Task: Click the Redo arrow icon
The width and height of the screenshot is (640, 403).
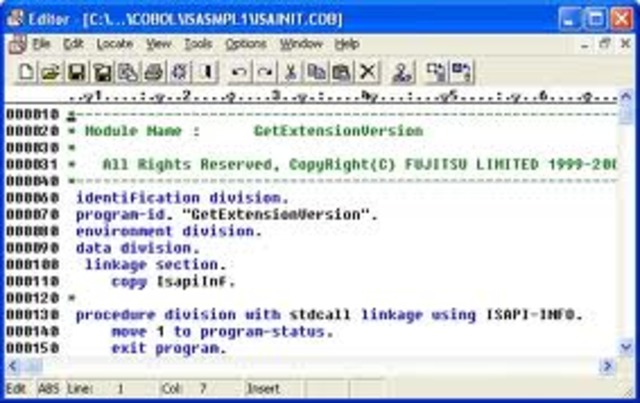Action: click(x=265, y=73)
